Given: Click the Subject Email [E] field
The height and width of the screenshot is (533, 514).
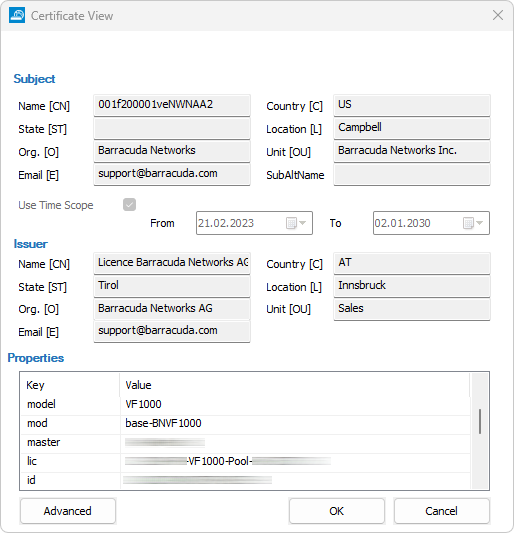Looking at the screenshot, I should (x=172, y=174).
